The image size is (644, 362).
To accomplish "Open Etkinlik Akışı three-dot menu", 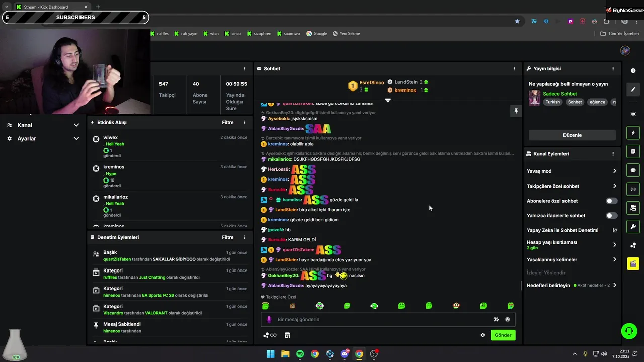I will (x=245, y=122).
